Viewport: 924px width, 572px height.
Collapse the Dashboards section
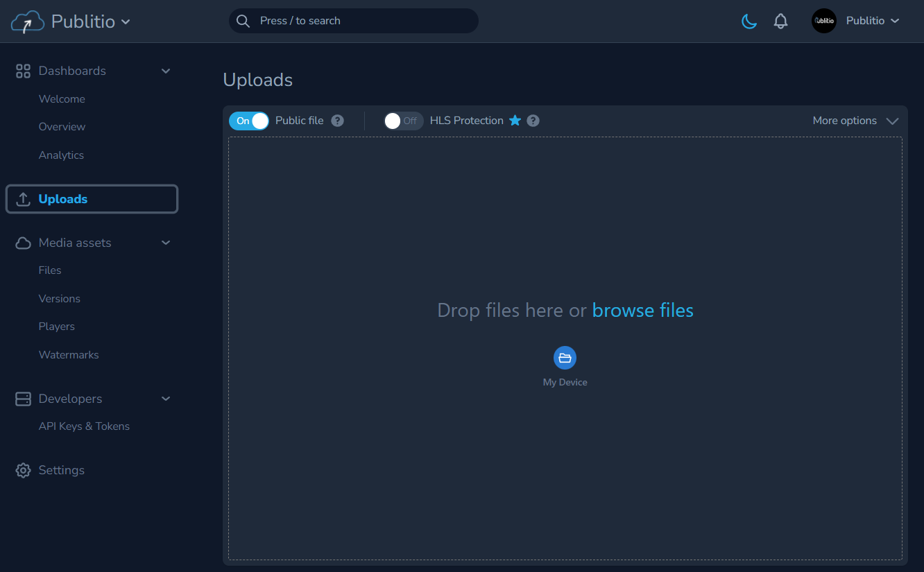click(165, 70)
